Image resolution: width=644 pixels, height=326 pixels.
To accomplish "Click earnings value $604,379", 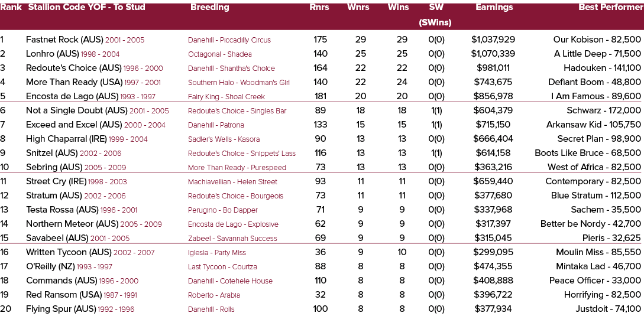I will pos(493,110).
